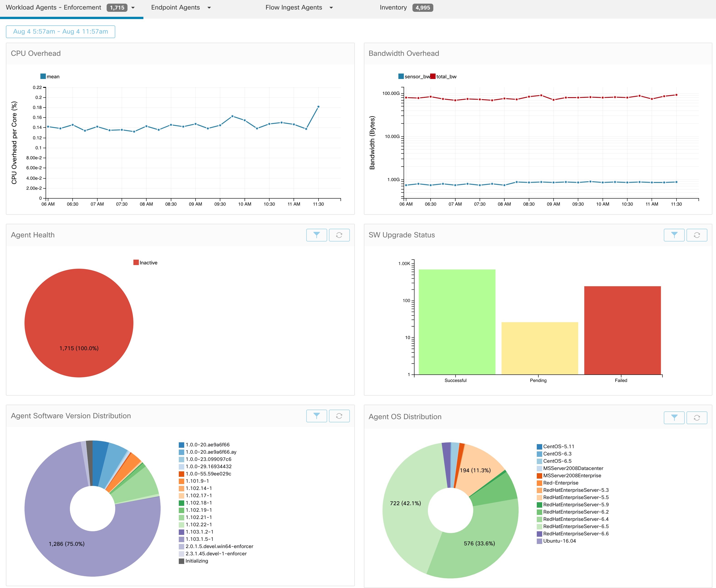
Task: Click the 1,715 agent count badge
Action: (x=117, y=7)
